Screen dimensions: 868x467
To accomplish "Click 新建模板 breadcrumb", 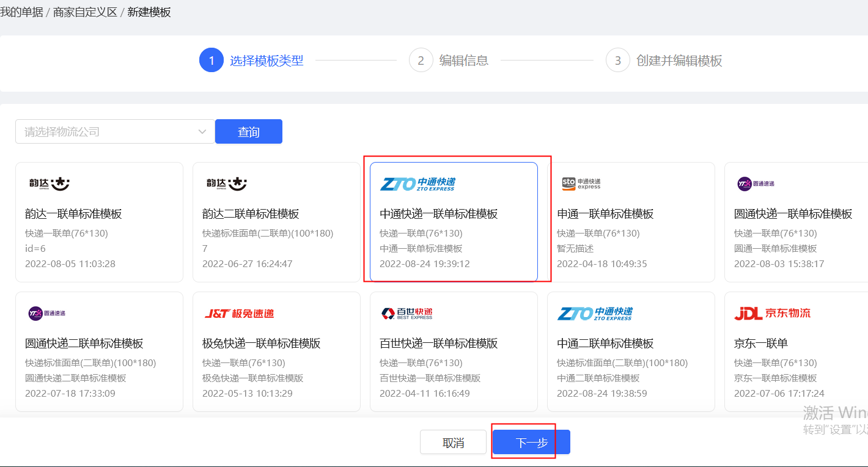I will click(149, 12).
